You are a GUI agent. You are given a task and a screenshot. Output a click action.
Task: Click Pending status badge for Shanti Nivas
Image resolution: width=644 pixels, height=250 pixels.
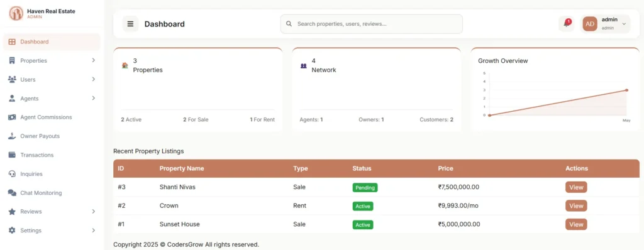point(365,188)
